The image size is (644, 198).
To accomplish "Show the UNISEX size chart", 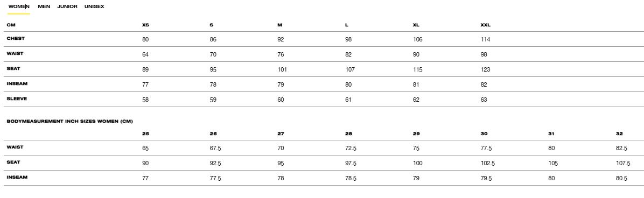I will (94, 6).
